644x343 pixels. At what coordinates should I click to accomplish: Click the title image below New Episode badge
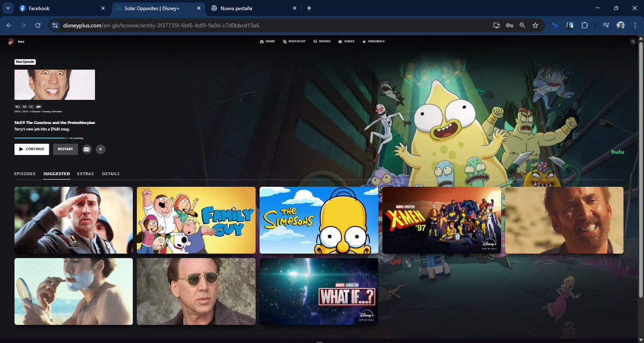click(55, 85)
